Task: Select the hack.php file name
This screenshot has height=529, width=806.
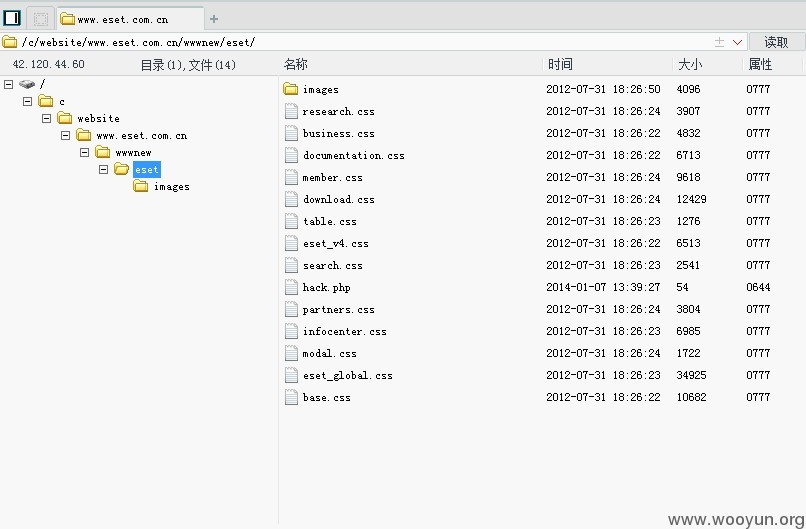Action: pyautogui.click(x=326, y=287)
